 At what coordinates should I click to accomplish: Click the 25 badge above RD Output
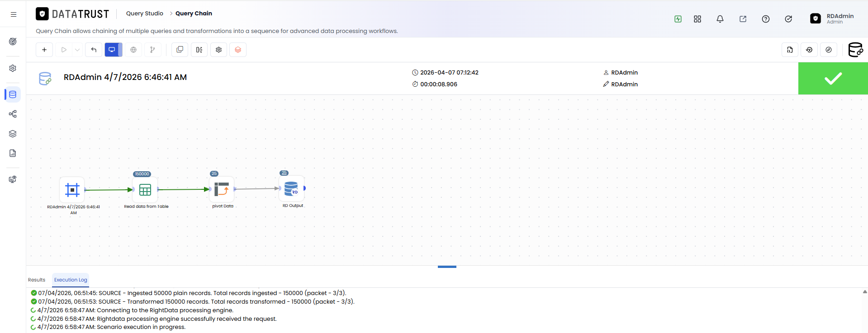(284, 173)
